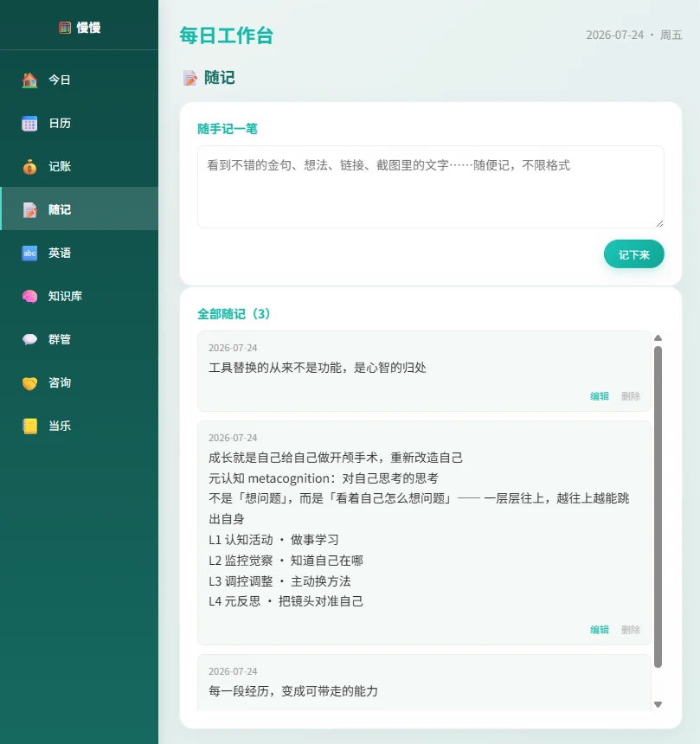The image size is (700, 744).
Task: Click the 每日工作台 page title
Action: tap(227, 35)
